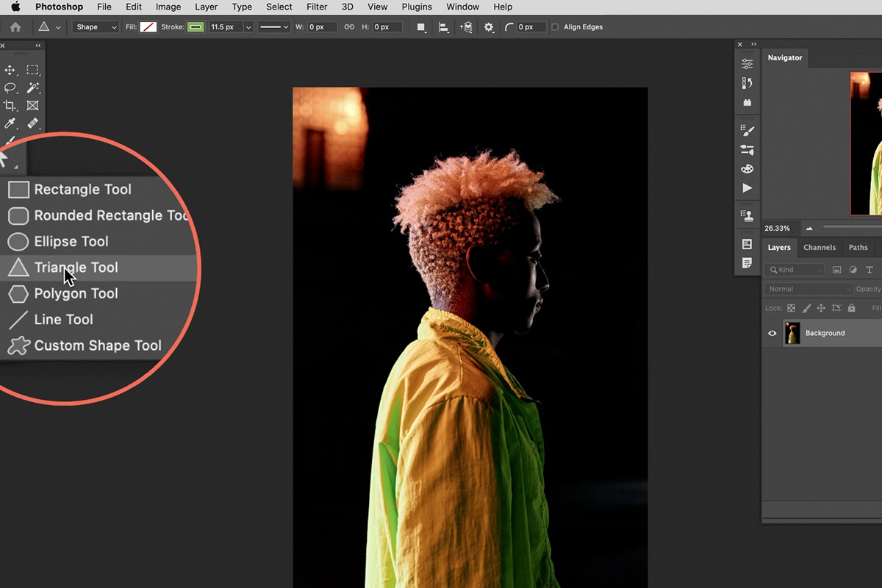882x588 pixels.
Task: Open the gear shape settings
Action: [x=489, y=27]
